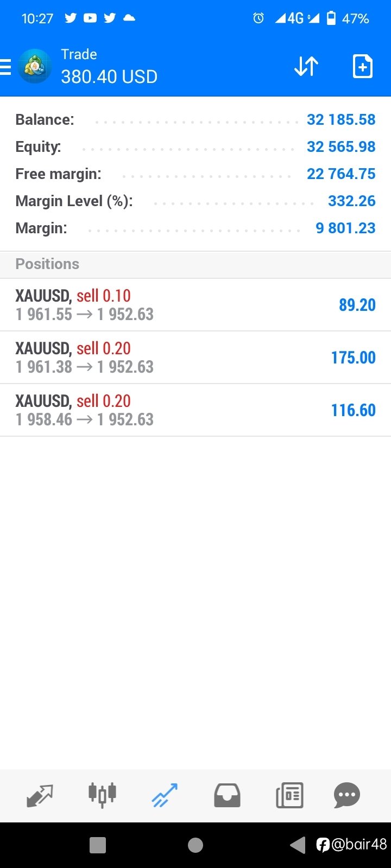Viewport: 391px width, 868px height.
Task: Tap the Android recent apps square button
Action: (98, 845)
